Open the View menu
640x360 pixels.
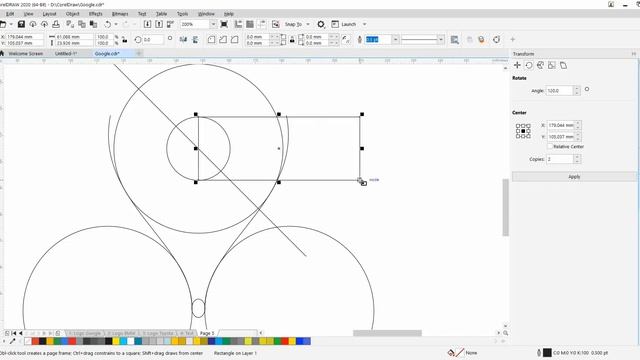pyautogui.click(x=29, y=14)
